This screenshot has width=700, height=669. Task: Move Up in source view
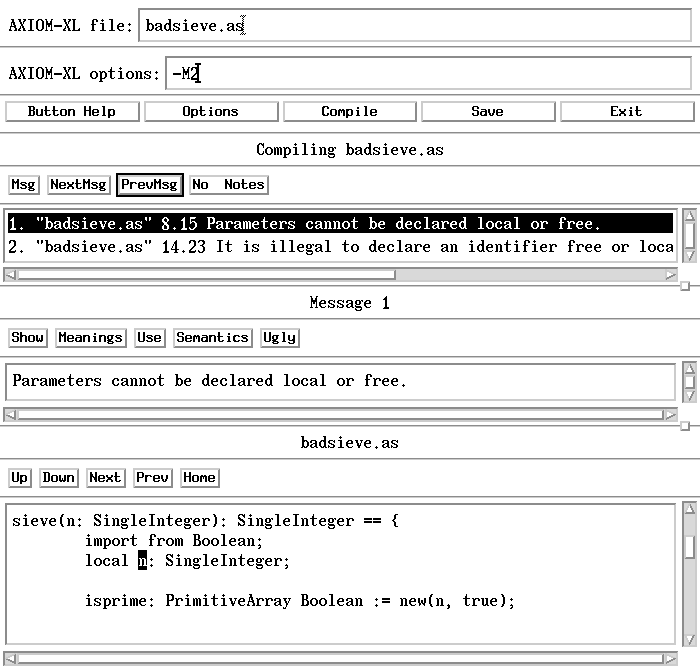click(20, 478)
